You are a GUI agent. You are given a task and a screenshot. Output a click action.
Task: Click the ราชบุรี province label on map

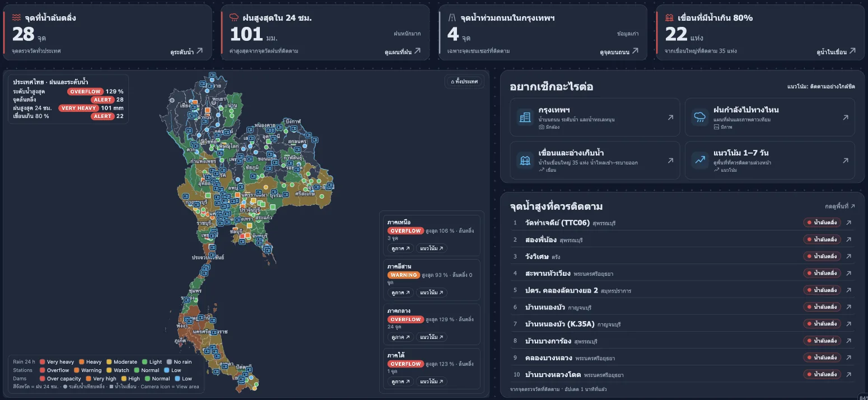203,223
